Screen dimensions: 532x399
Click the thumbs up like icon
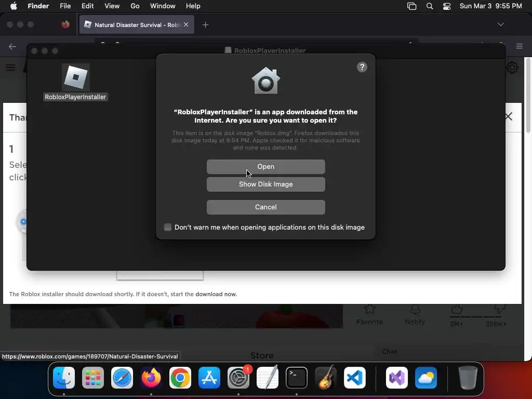click(457, 310)
